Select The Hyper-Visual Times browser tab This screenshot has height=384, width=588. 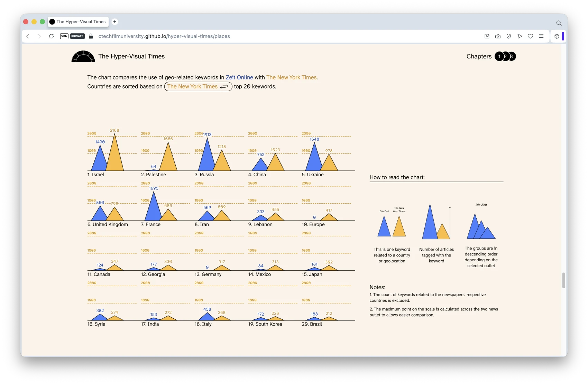pyautogui.click(x=78, y=22)
